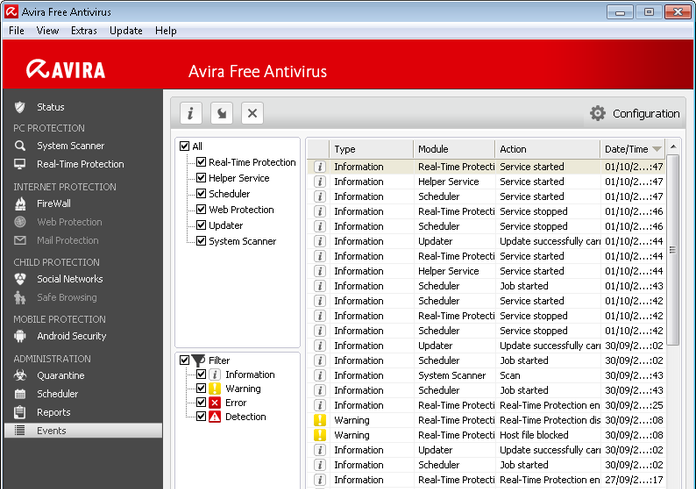Toggle the Warning filter checkbox
696x489 pixels.
pyautogui.click(x=201, y=389)
